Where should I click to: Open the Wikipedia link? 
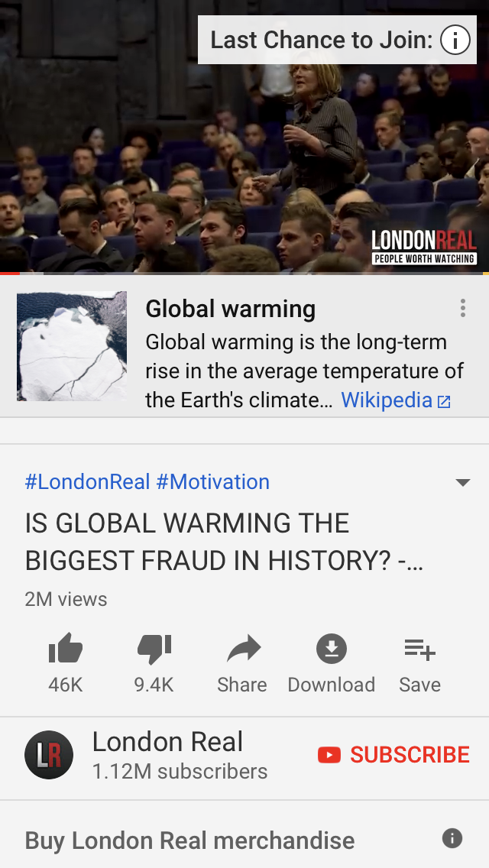tap(396, 400)
